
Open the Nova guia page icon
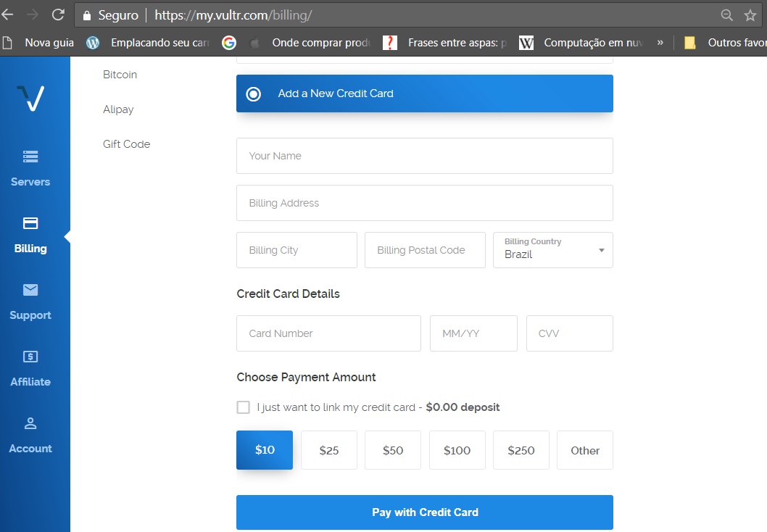click(7, 43)
